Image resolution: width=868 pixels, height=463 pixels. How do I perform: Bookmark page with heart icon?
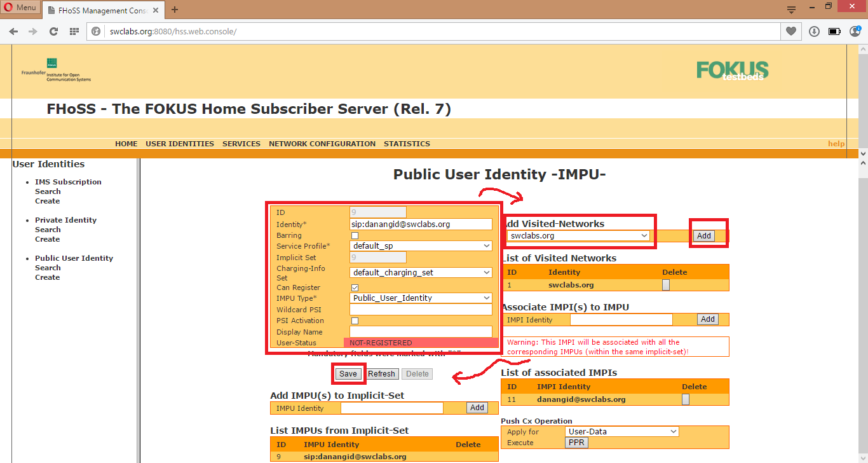(790, 31)
